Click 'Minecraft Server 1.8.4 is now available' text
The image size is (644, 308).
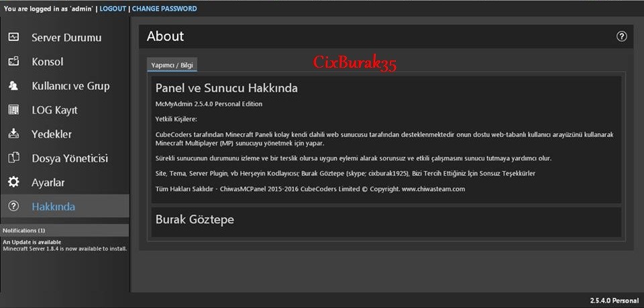pos(64,248)
